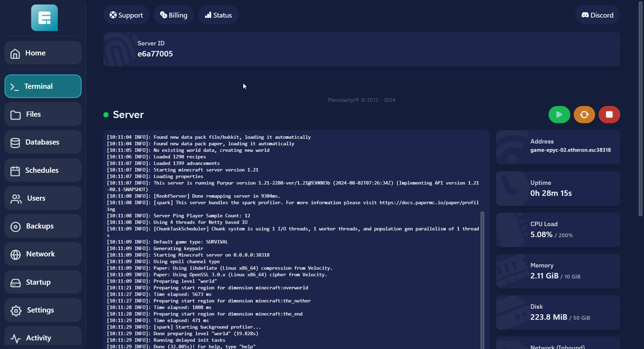Click the green Start server button
The width and height of the screenshot is (644, 349).
(x=559, y=115)
